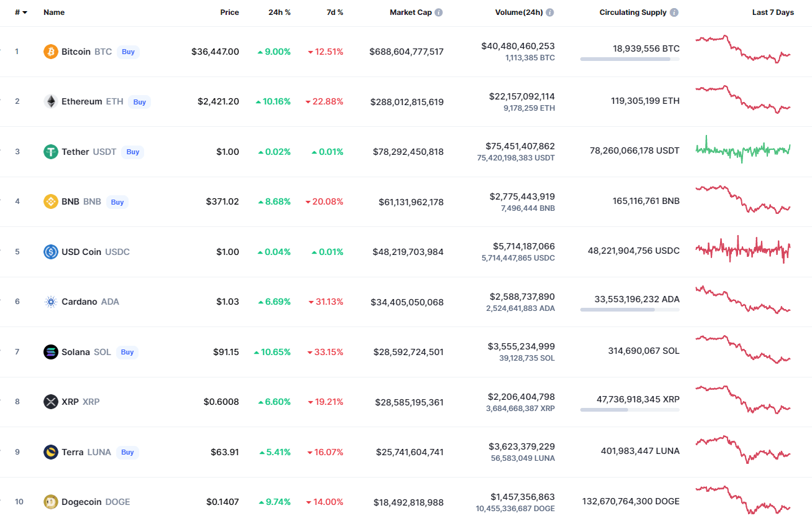Sort table by Name column header

(x=54, y=12)
